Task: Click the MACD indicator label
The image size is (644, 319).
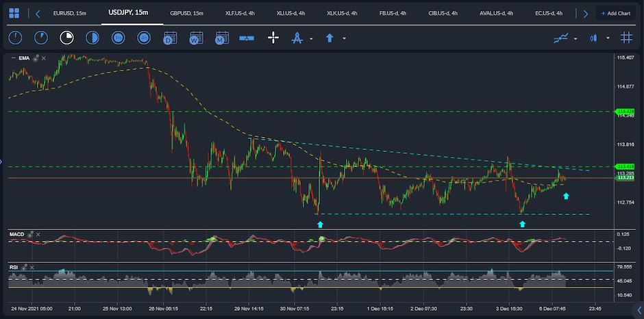Action: (17, 234)
